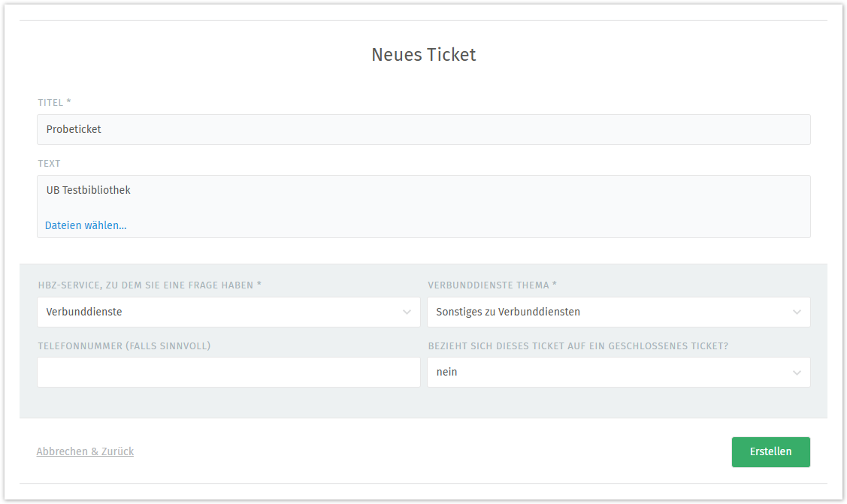This screenshot has width=847, height=504.
Task: Click the "TITEL *" field label
Action: 54,103
